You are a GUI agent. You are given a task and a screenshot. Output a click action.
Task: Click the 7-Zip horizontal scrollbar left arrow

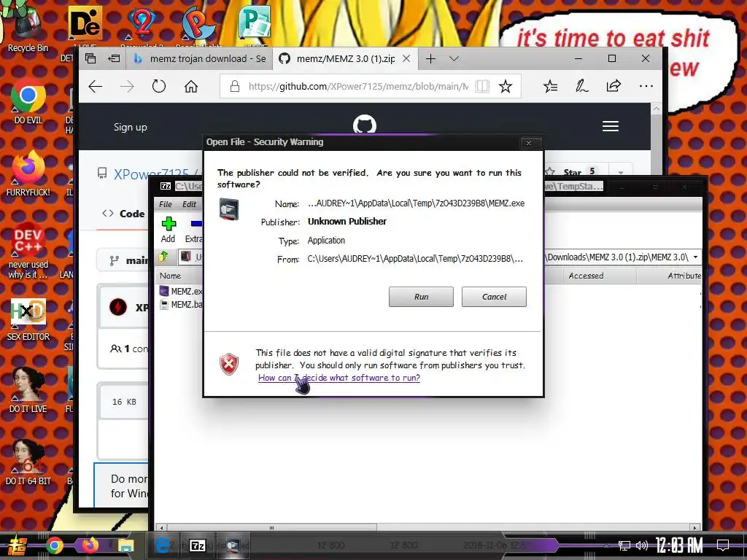[x=161, y=528]
